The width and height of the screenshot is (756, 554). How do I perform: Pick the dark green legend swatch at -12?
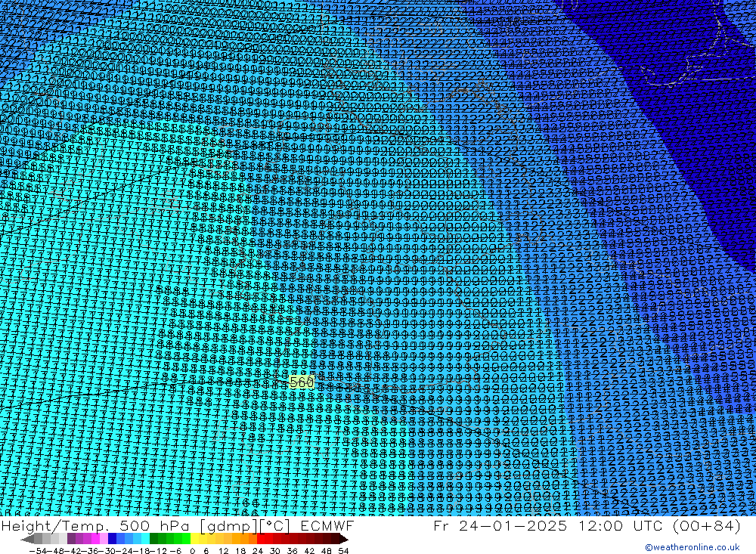[153, 539]
